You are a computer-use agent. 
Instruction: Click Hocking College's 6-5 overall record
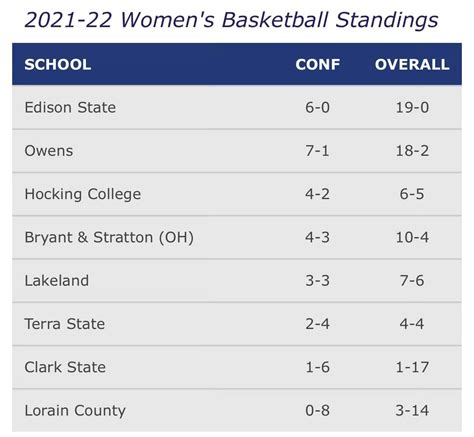(412, 194)
